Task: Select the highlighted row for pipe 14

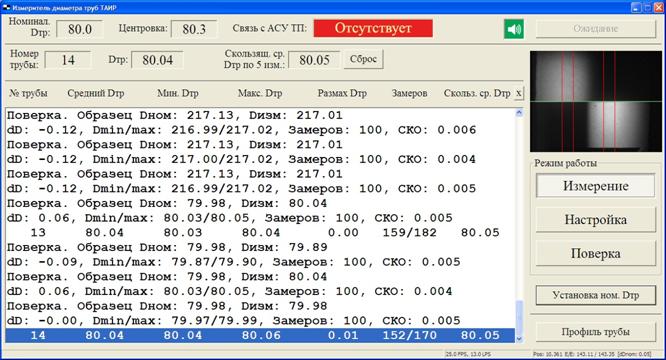Action: pyautogui.click(x=260, y=335)
